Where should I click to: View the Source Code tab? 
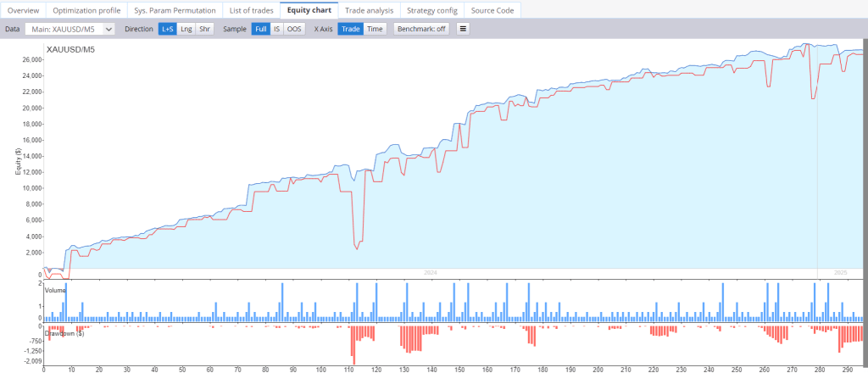(x=492, y=10)
